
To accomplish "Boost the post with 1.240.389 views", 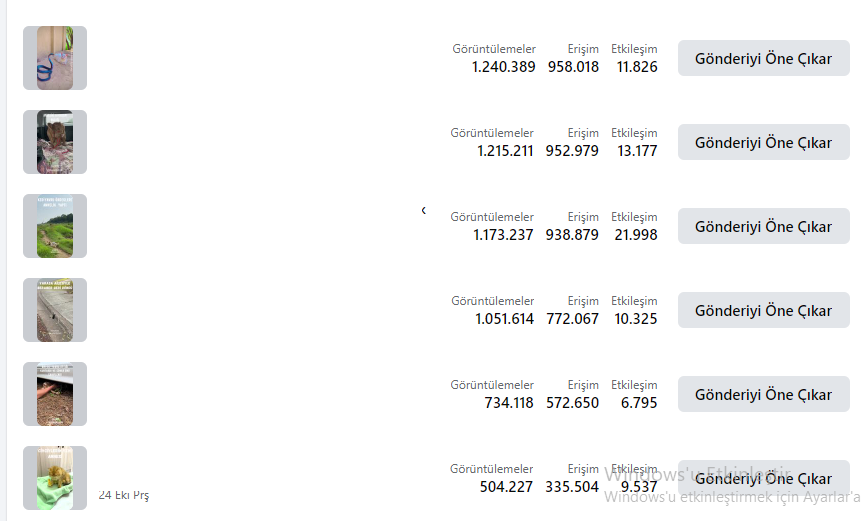I will tap(763, 58).
